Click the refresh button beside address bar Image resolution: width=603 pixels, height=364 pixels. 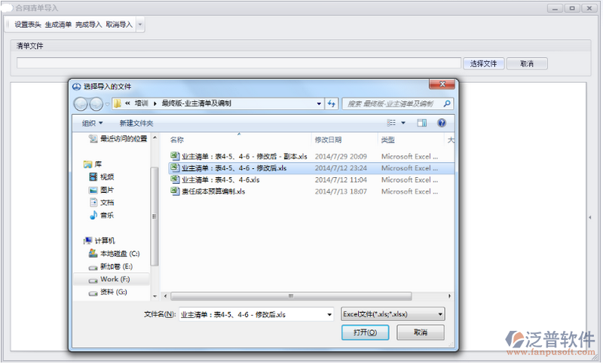tap(331, 103)
